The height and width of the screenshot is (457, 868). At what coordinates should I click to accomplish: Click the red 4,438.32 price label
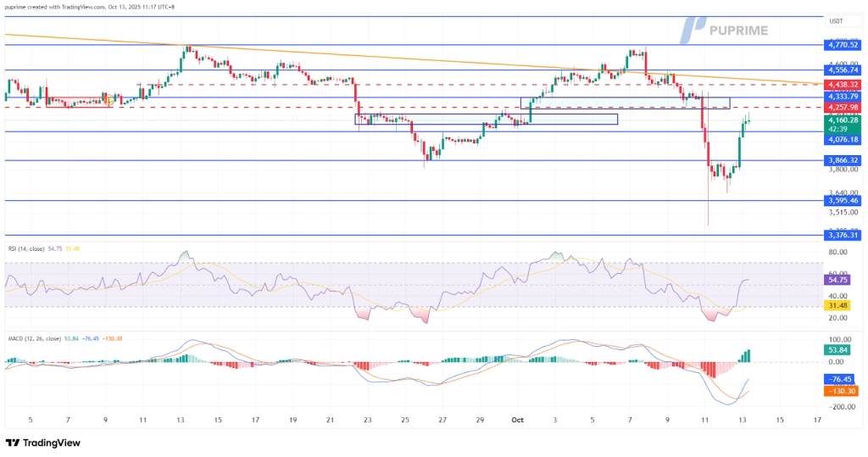tap(842, 85)
